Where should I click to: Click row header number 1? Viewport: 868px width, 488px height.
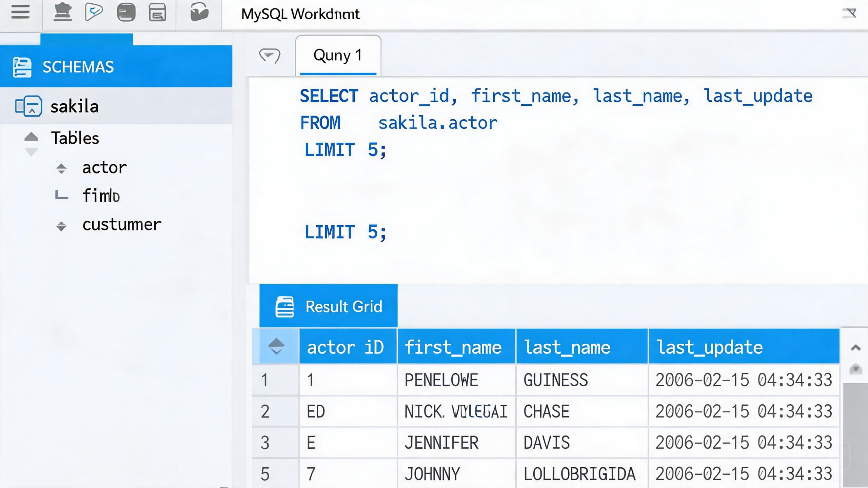(275, 380)
